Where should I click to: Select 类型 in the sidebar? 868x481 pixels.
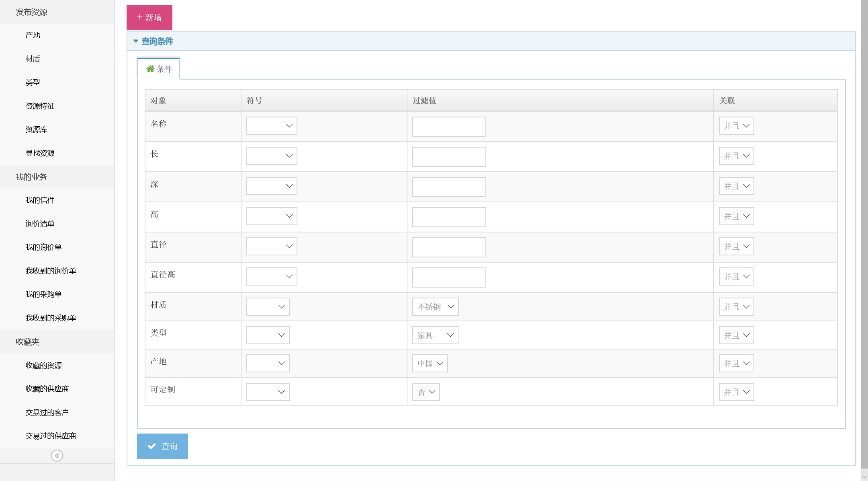[57, 82]
